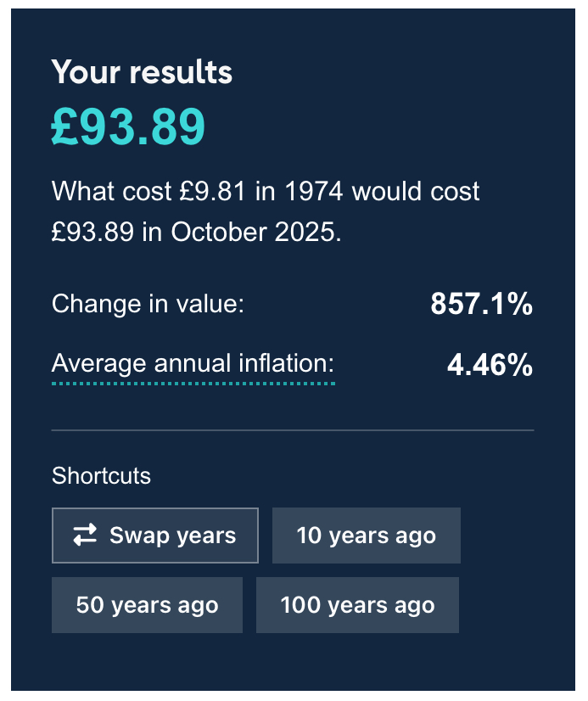
Task: Jump to "100 years ago" shortcut
Action: pyautogui.click(x=357, y=605)
